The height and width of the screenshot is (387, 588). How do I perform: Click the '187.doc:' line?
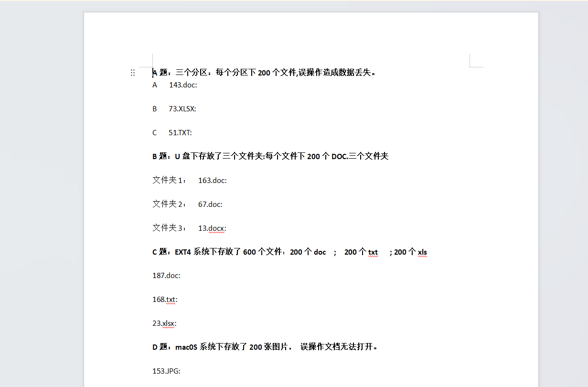[166, 276]
